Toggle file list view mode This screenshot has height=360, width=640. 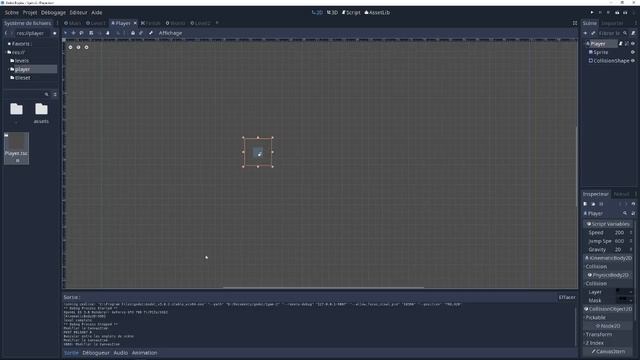tap(55, 94)
